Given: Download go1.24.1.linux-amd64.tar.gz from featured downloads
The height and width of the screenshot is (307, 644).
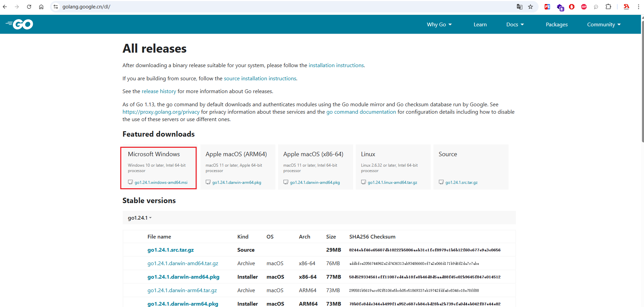Looking at the screenshot, I should tap(393, 183).
